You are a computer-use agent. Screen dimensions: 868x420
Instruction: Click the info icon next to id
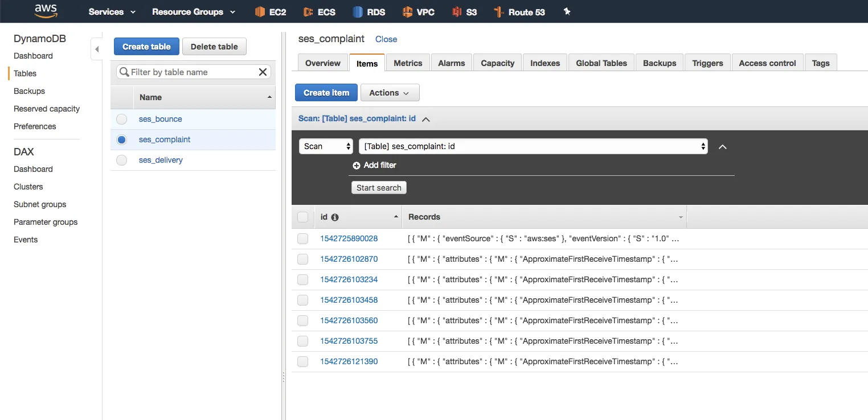coord(335,217)
